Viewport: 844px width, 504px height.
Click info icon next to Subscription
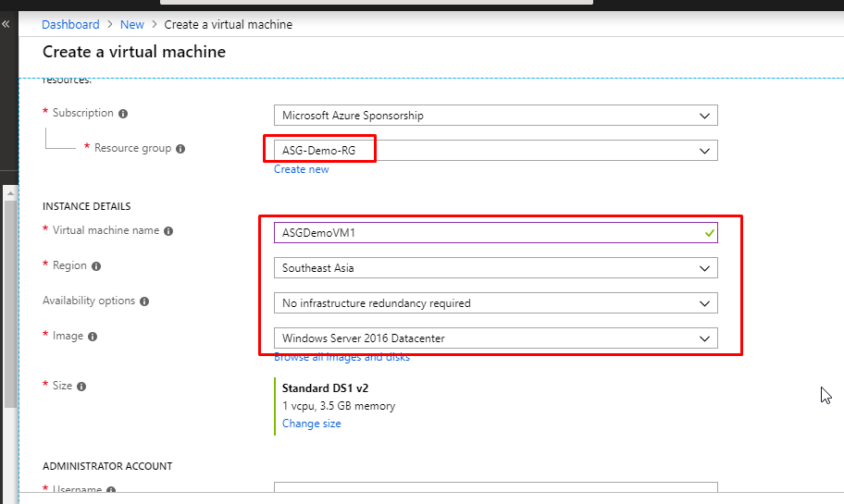tap(123, 114)
